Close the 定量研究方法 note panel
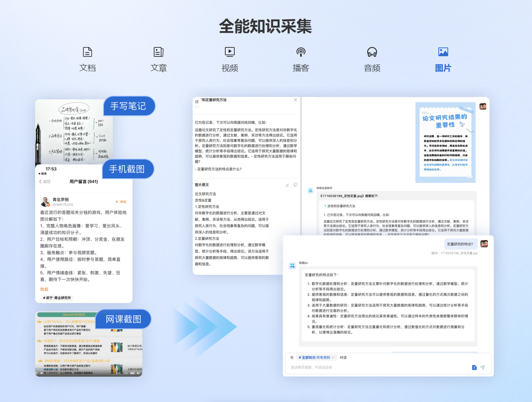Image resolution: width=532 pixels, height=402 pixels. pos(296,100)
